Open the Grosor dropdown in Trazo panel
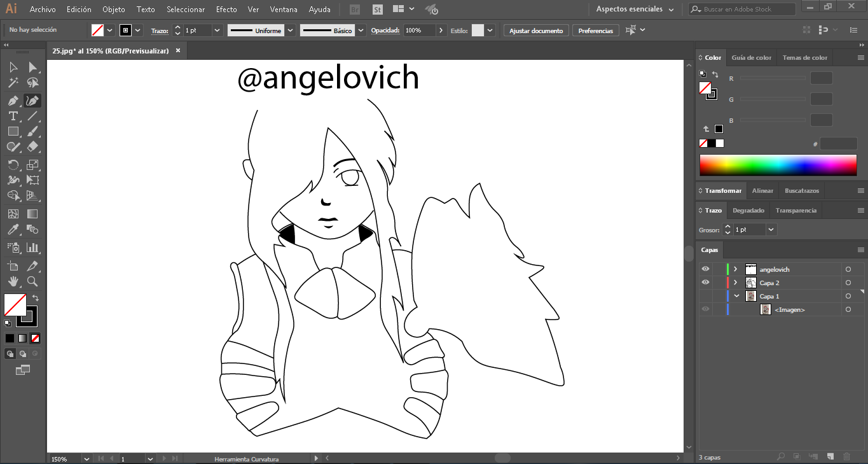The height and width of the screenshot is (464, 868). click(x=771, y=230)
